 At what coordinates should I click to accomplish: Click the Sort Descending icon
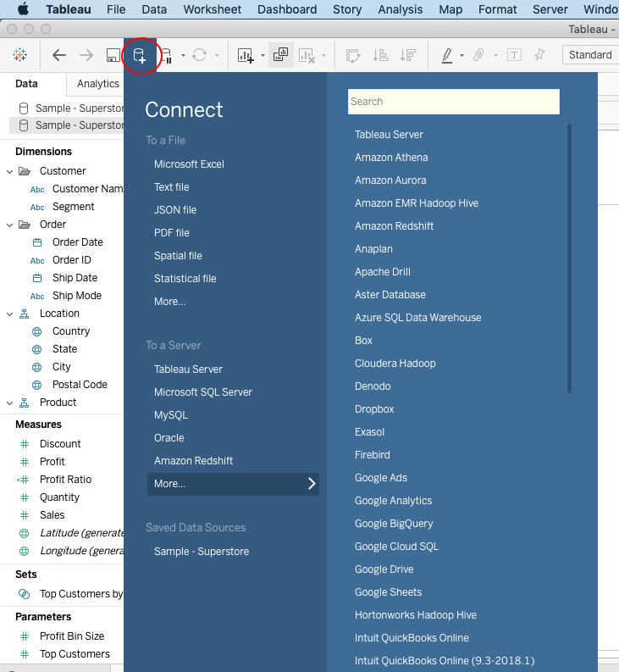pos(408,55)
